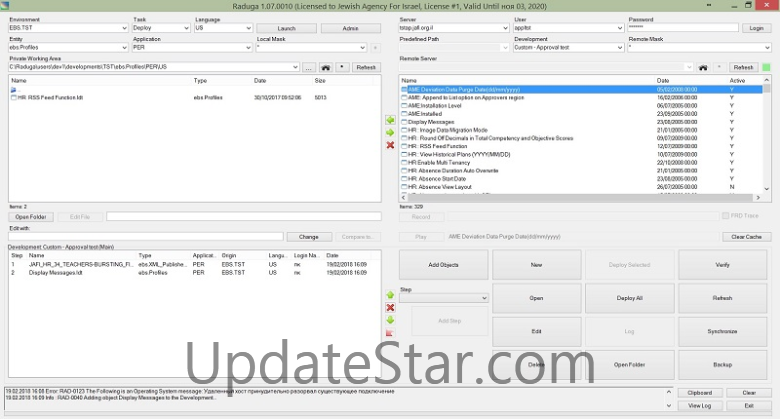Click the Clipboard button
The image size is (780, 419).
[x=699, y=393]
